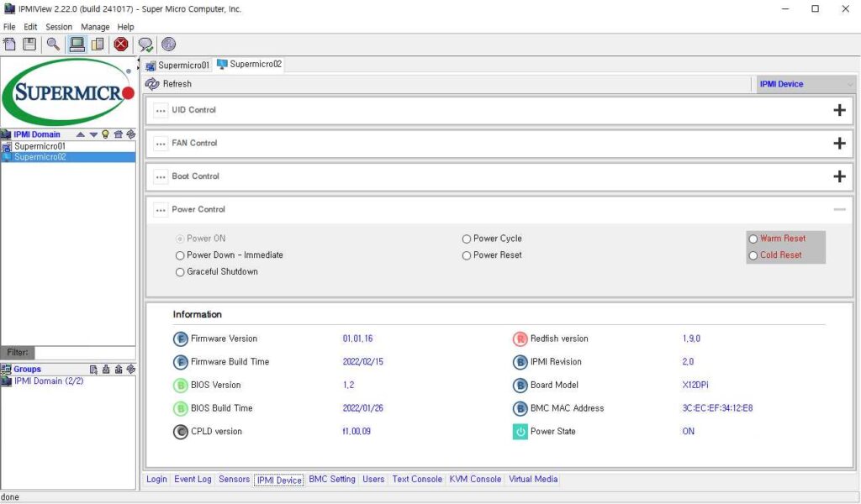
Task: Click the Filter input field
Action: coord(85,353)
